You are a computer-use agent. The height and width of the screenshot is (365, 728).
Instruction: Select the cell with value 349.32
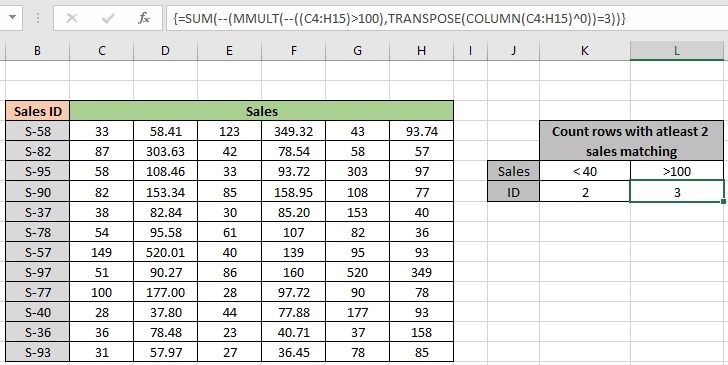(x=293, y=131)
